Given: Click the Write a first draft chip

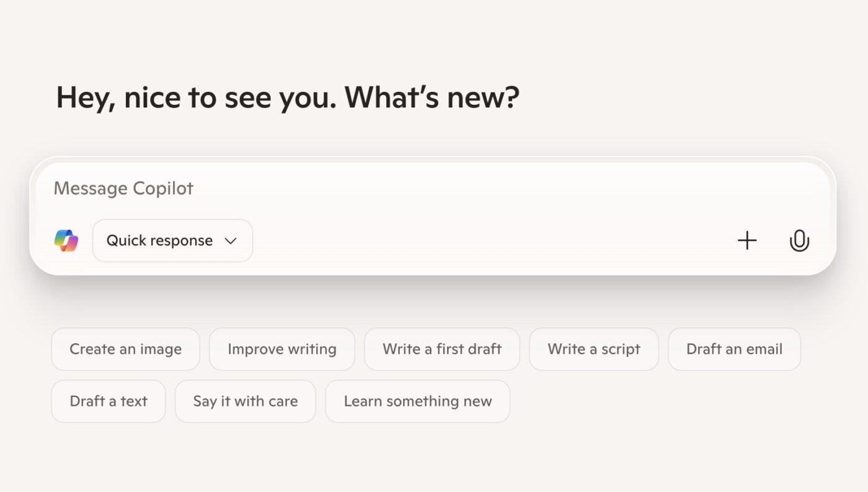Looking at the screenshot, I should [x=441, y=349].
